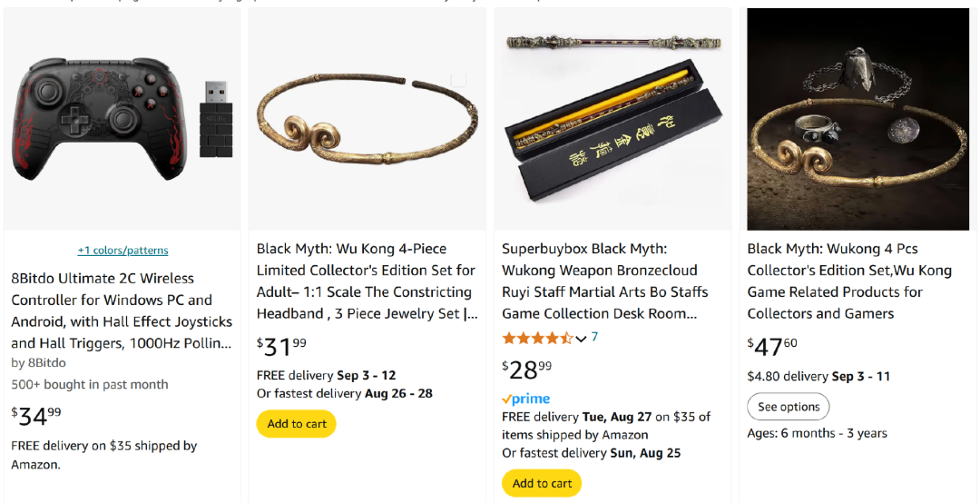Click the orange star rating icons
This screenshot has height=503, width=980.
tap(537, 339)
